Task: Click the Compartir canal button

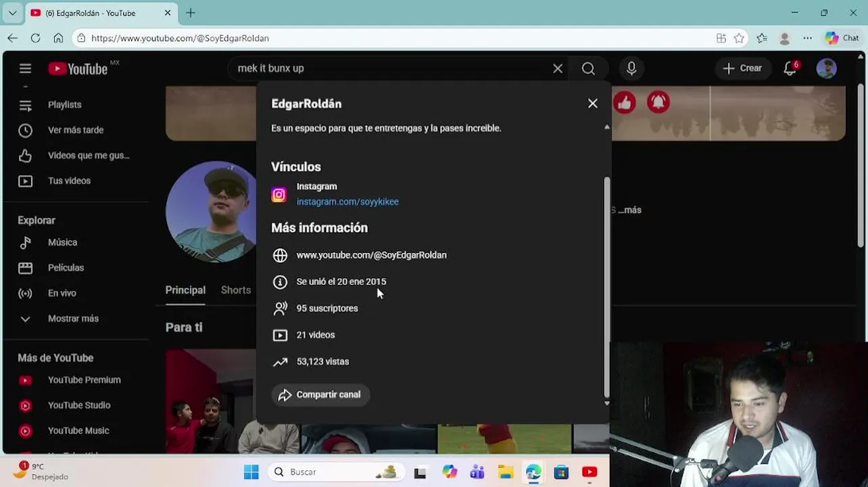Action: 320,394
